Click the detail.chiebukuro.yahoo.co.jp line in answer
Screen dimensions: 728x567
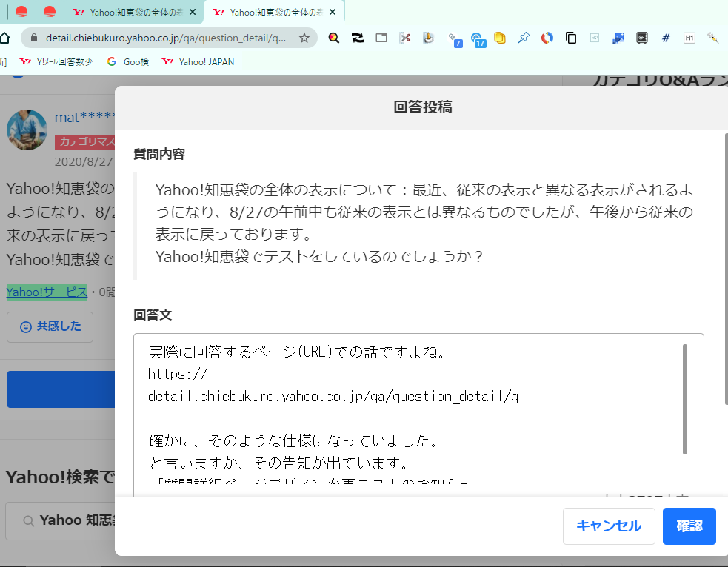333,396
